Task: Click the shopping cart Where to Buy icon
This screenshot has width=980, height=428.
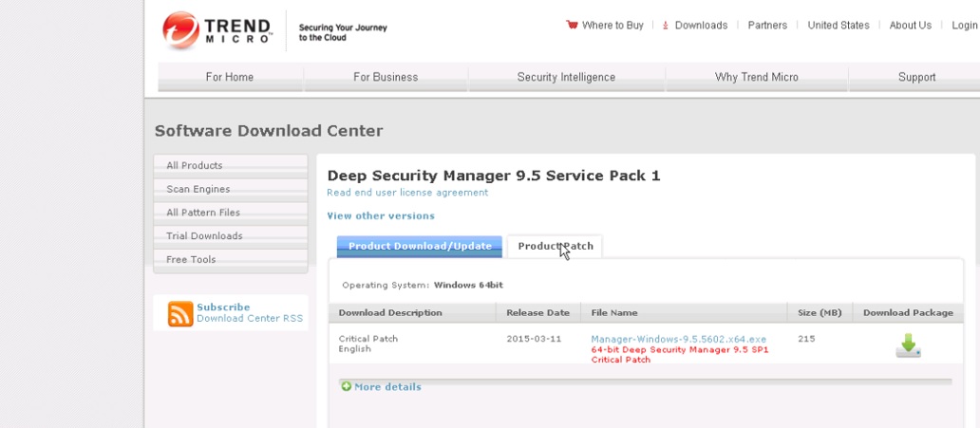Action: 572,26
